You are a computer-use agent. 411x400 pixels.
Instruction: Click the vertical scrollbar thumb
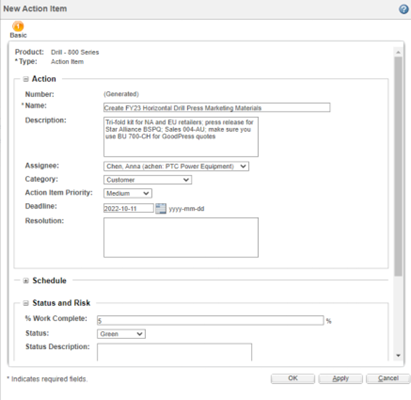tap(398, 167)
